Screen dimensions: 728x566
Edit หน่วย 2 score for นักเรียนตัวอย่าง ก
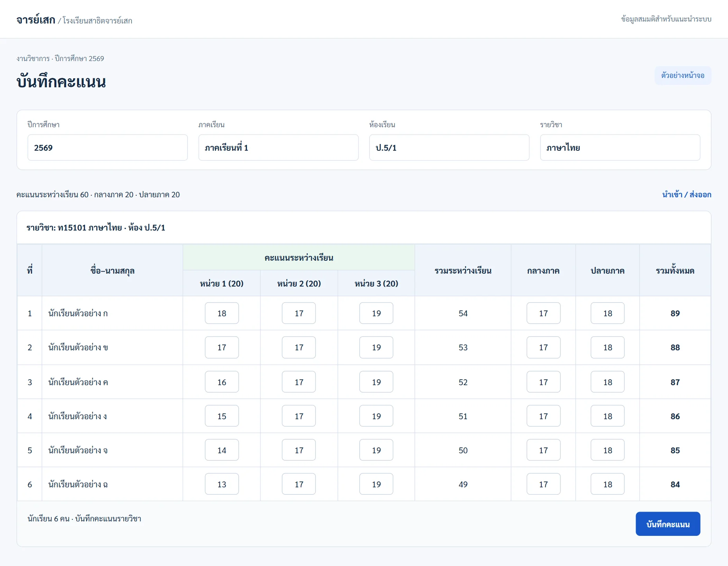coord(299,313)
